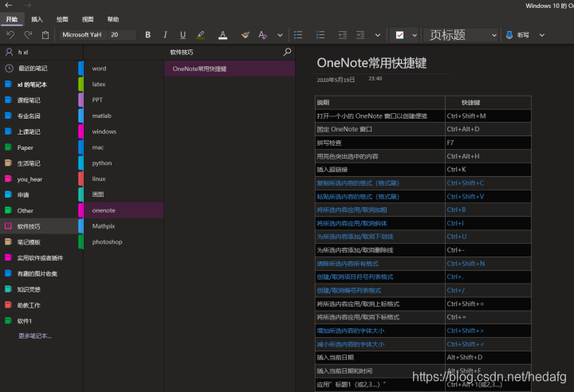Click the Ctrl+Shift+V shortcut cell
The width and height of the screenshot is (574, 392).
pyautogui.click(x=488, y=197)
